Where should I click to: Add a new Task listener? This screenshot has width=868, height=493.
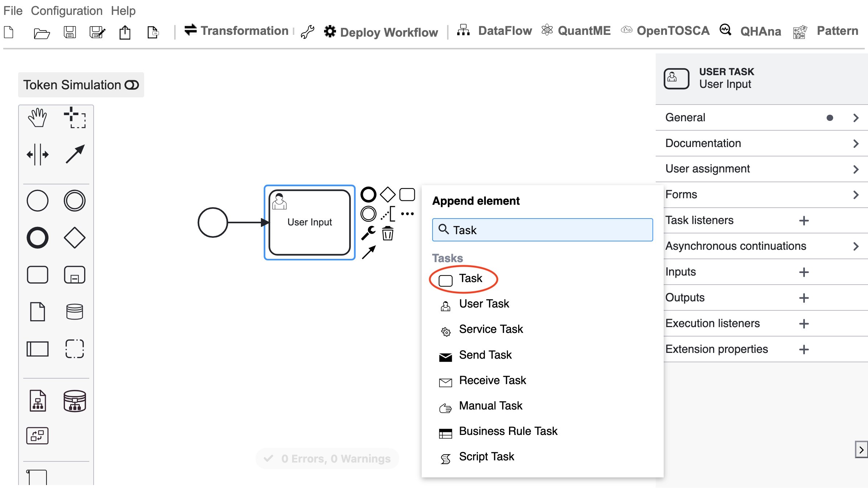pyautogui.click(x=804, y=221)
